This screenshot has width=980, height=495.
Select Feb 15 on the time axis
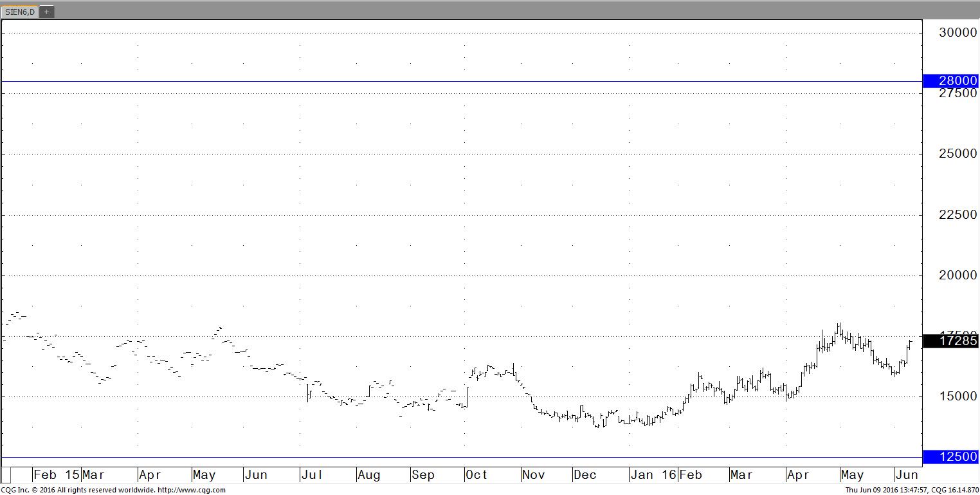point(57,476)
